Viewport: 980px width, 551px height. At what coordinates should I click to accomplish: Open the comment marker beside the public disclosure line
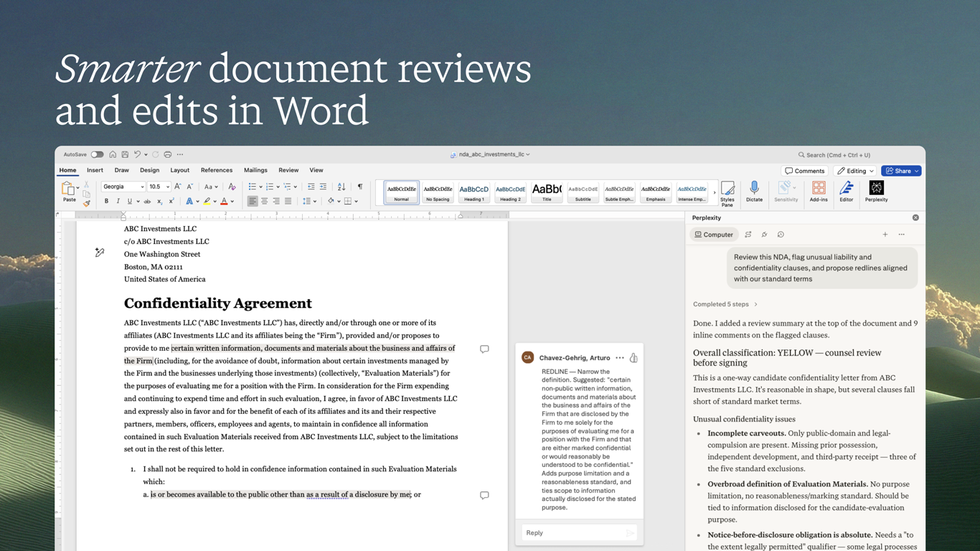[x=484, y=495]
